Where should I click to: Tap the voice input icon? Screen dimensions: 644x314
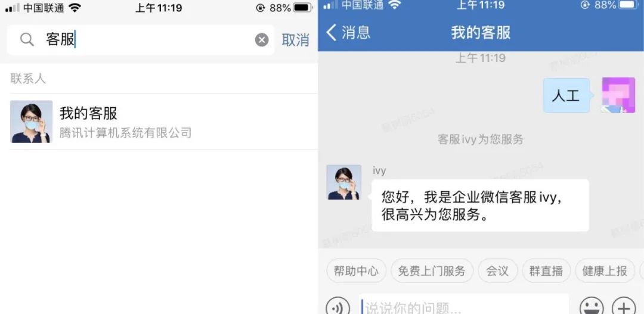coord(338,307)
